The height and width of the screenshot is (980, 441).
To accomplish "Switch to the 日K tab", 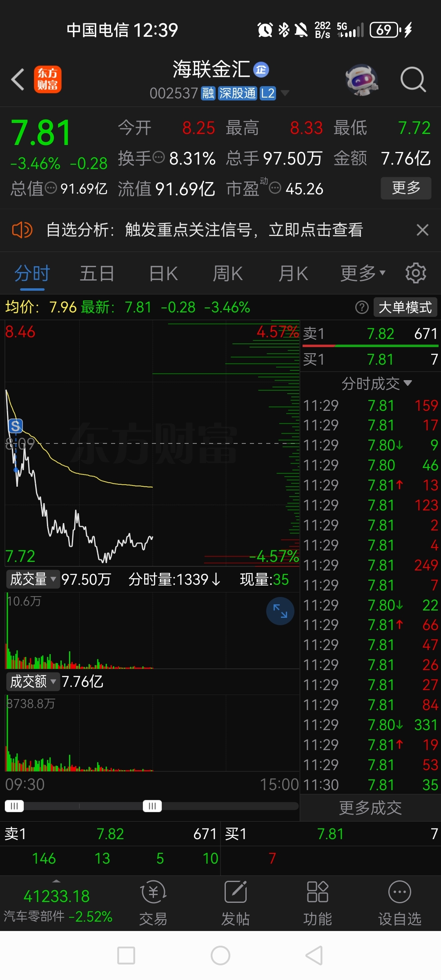I will [x=163, y=274].
